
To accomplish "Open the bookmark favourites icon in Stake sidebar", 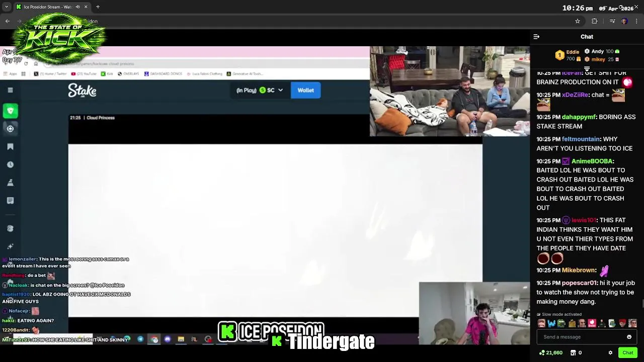I will [x=10, y=146].
